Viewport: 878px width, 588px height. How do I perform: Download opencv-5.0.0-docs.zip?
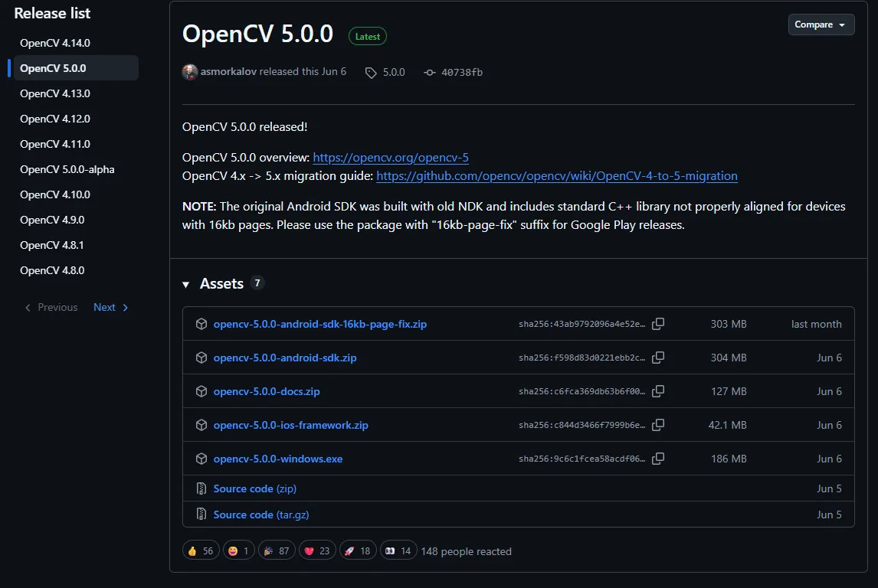(x=267, y=391)
